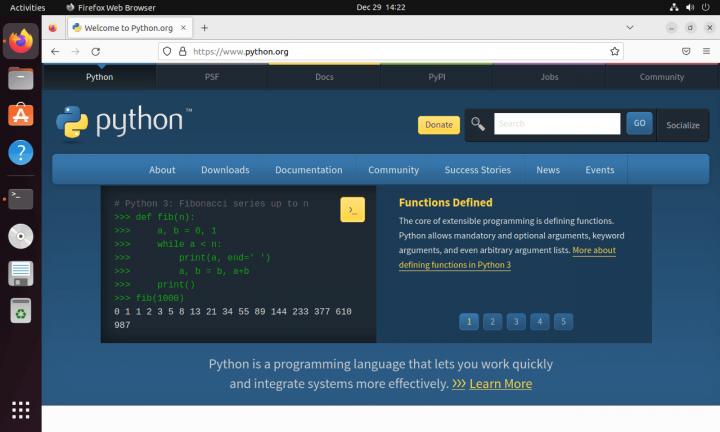Viewport: 720px width, 432px height.
Task: Open Firefox application menu hamburger
Action: (706, 50)
